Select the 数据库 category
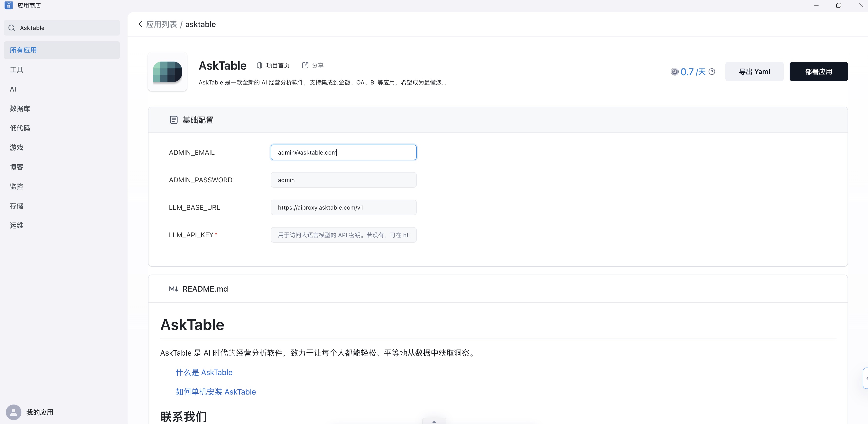 20,109
